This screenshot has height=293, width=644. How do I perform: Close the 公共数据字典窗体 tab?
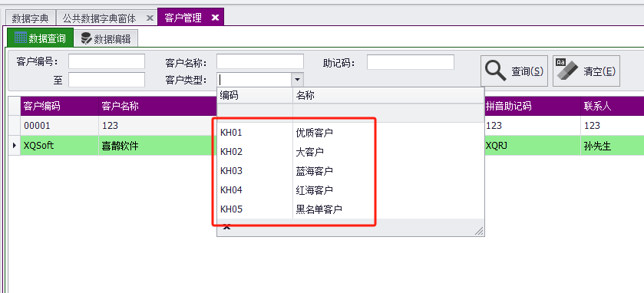(150, 18)
